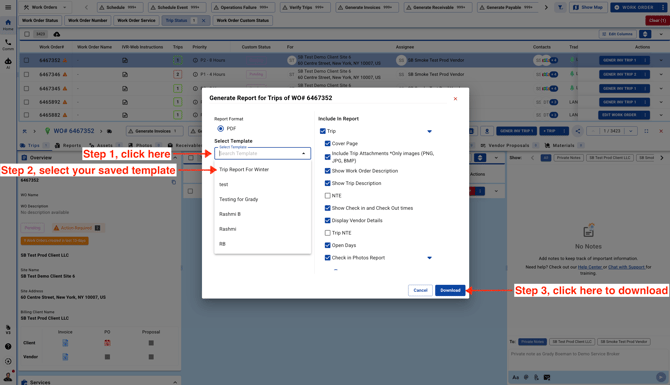The height and width of the screenshot is (385, 670).
Task: Close the Generate Report dialog
Action: (x=455, y=99)
